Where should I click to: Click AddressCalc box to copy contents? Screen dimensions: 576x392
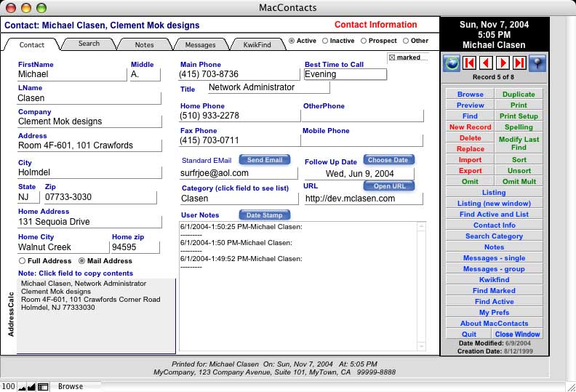96,316
